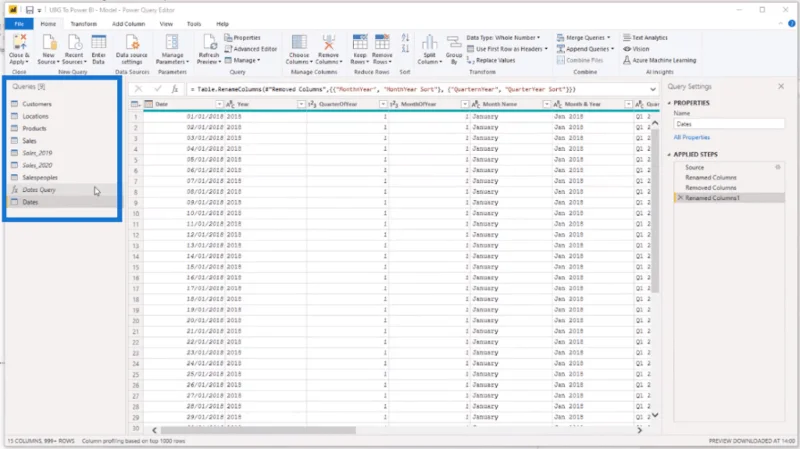Open query Properties
The image size is (800, 449).
(243, 38)
